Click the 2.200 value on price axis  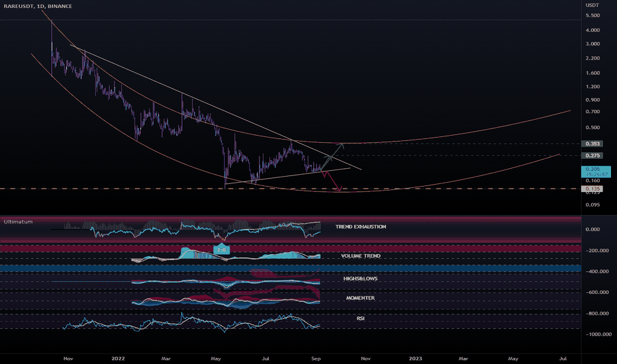click(593, 58)
